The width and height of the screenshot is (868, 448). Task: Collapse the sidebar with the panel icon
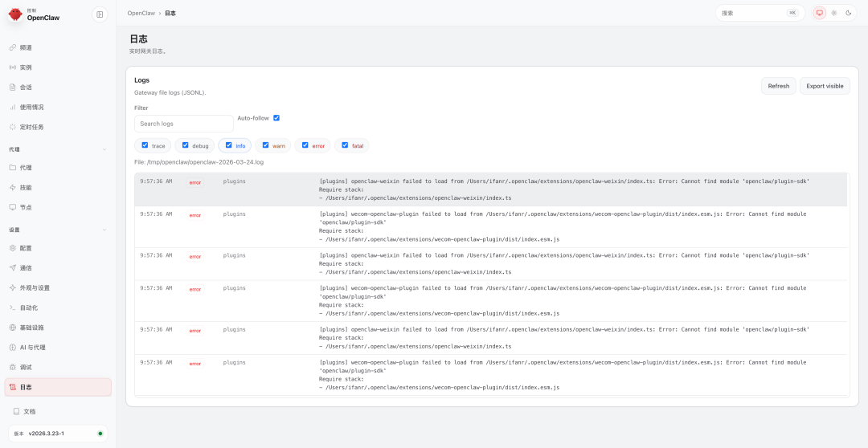tap(99, 14)
